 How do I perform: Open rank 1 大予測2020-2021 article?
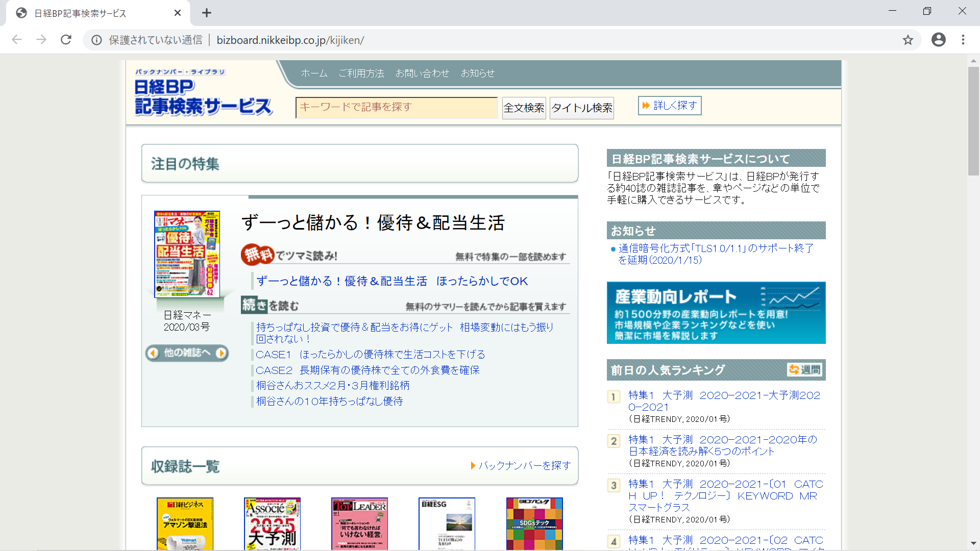coord(724,401)
